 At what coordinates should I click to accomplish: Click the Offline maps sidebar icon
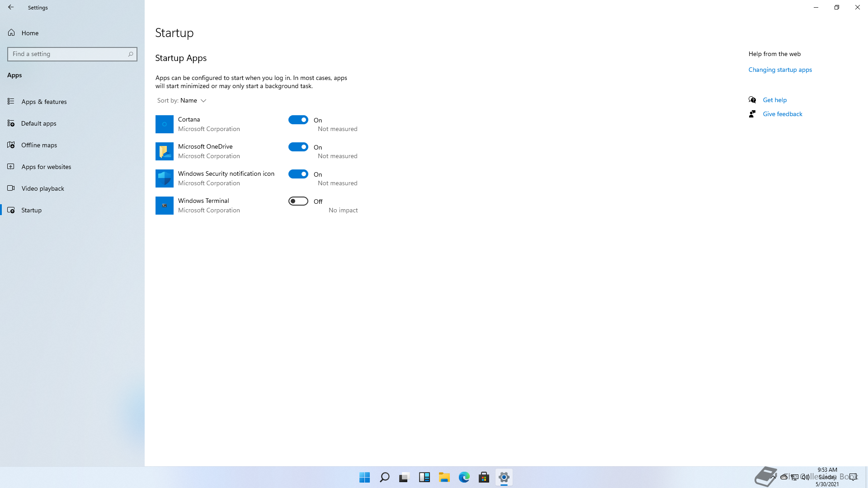(11, 145)
